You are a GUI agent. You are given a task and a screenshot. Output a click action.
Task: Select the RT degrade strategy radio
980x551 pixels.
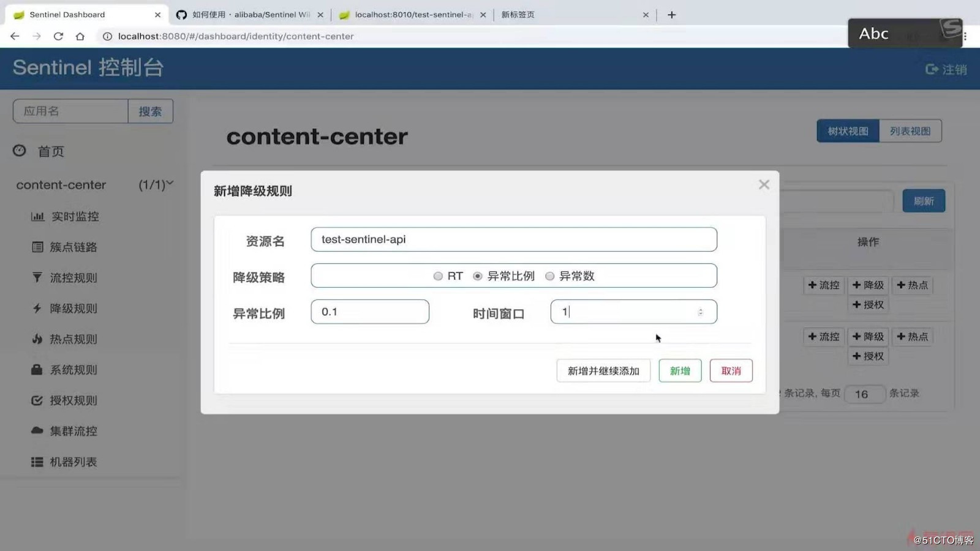pyautogui.click(x=438, y=276)
